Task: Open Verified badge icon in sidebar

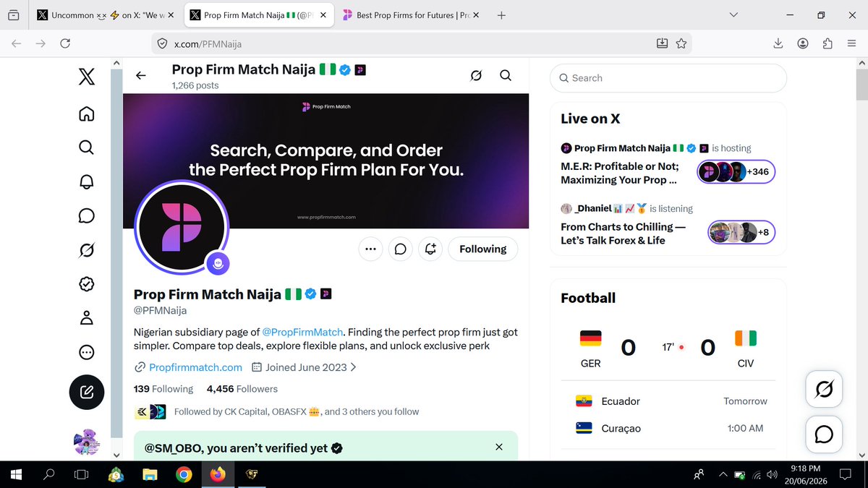Action: [x=86, y=284]
